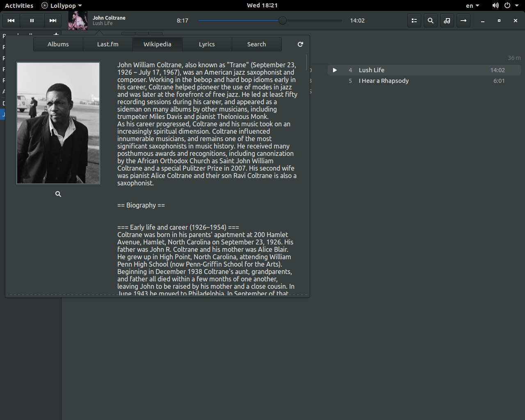The width and height of the screenshot is (525, 420).
Task: Open the Lyrics tab
Action: click(207, 44)
